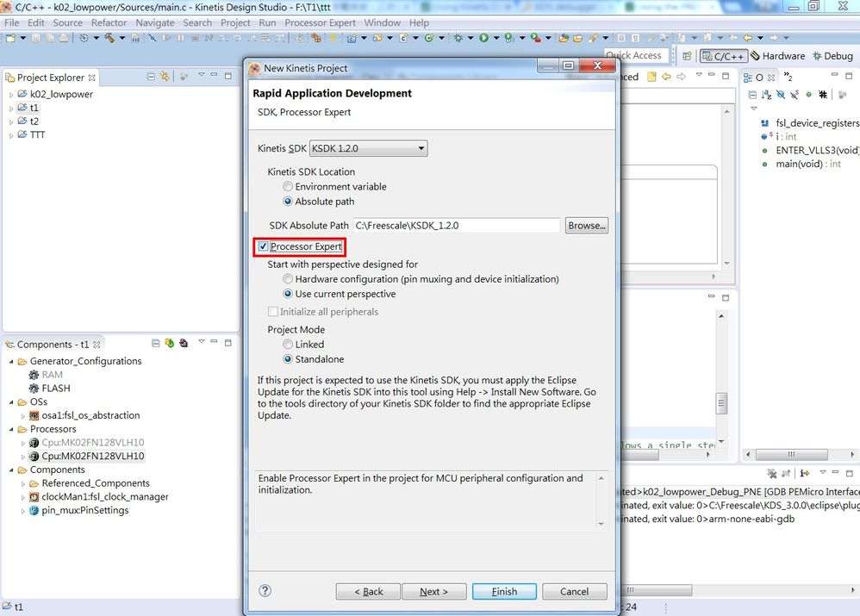Viewport: 860px width, 616px height.
Task: Click Link with Editor icon in Project Explorer
Action: (x=164, y=77)
